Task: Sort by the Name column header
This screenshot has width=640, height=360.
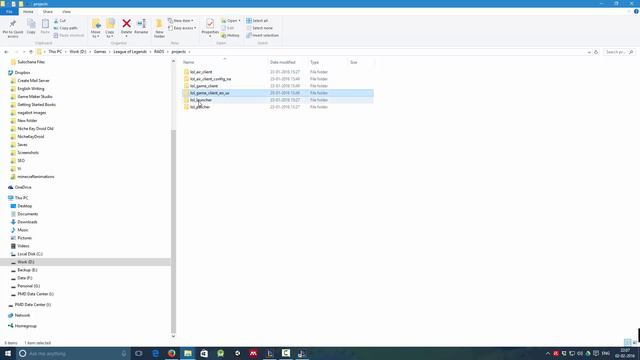Action: pyautogui.click(x=189, y=62)
